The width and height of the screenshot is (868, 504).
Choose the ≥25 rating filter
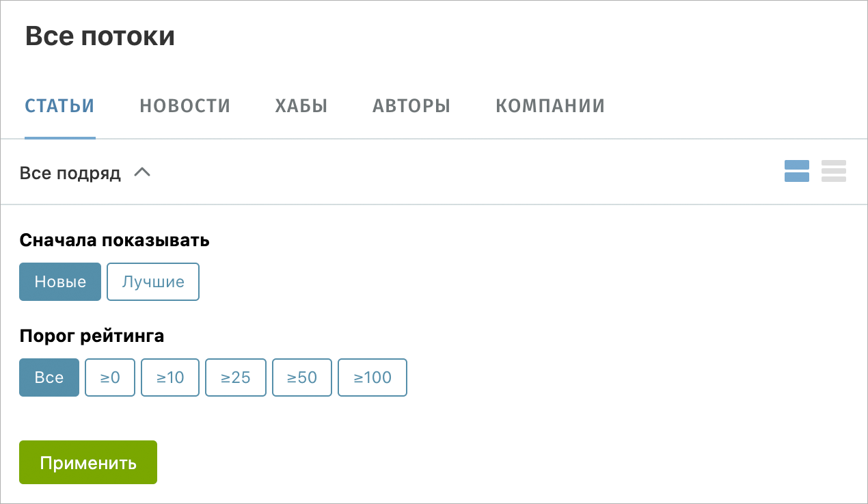click(235, 377)
